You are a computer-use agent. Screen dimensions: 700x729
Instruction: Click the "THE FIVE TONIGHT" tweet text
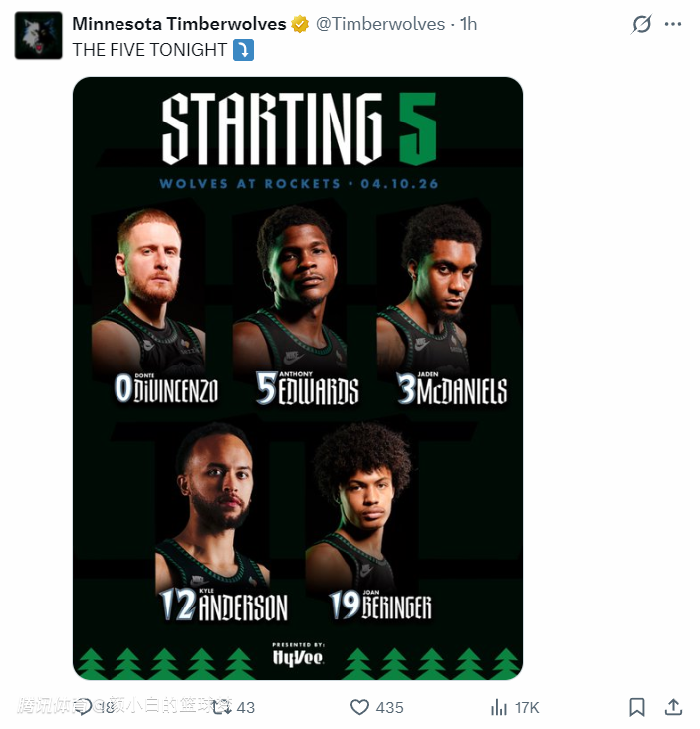(x=149, y=49)
